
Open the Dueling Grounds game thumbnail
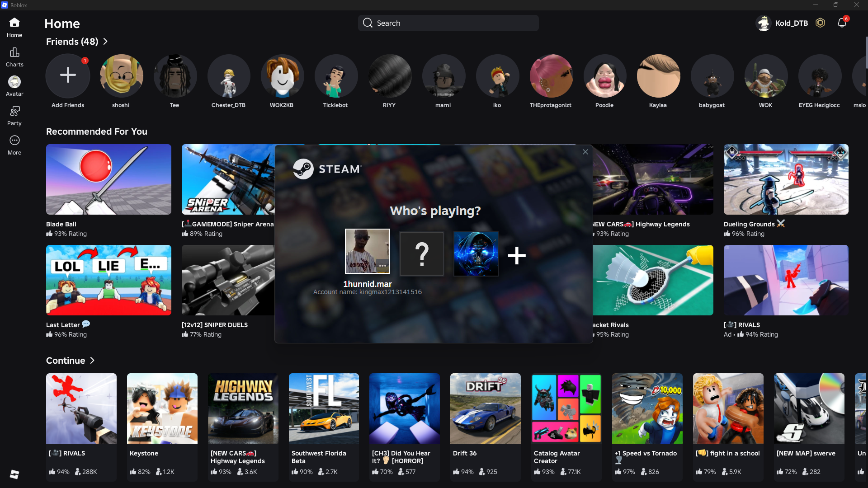786,179
